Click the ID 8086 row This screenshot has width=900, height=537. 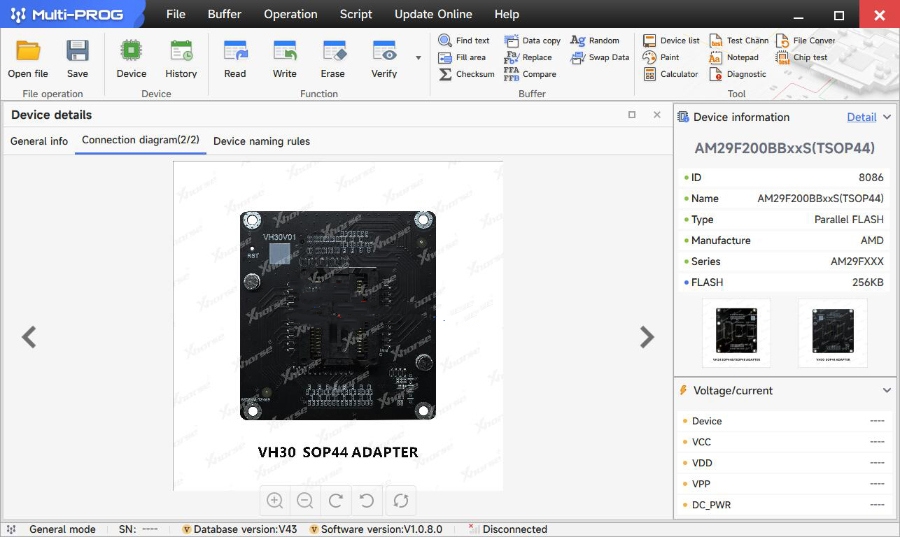coord(784,177)
